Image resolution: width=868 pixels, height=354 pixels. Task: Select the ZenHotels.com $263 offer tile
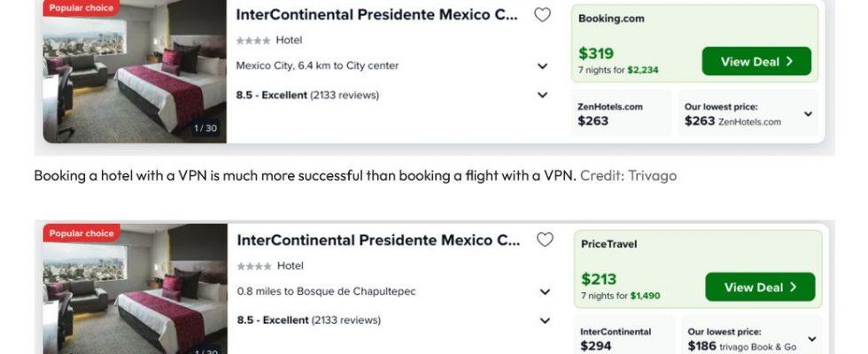621,113
